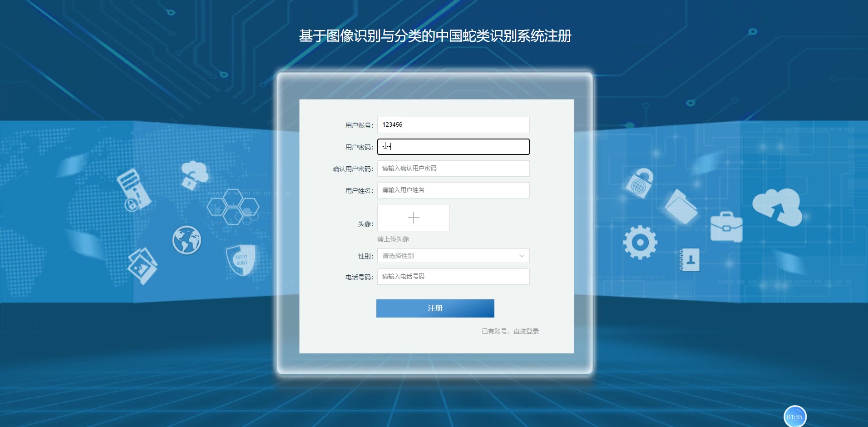
Task: Click the briefcase icon on the right
Action: coord(726,226)
